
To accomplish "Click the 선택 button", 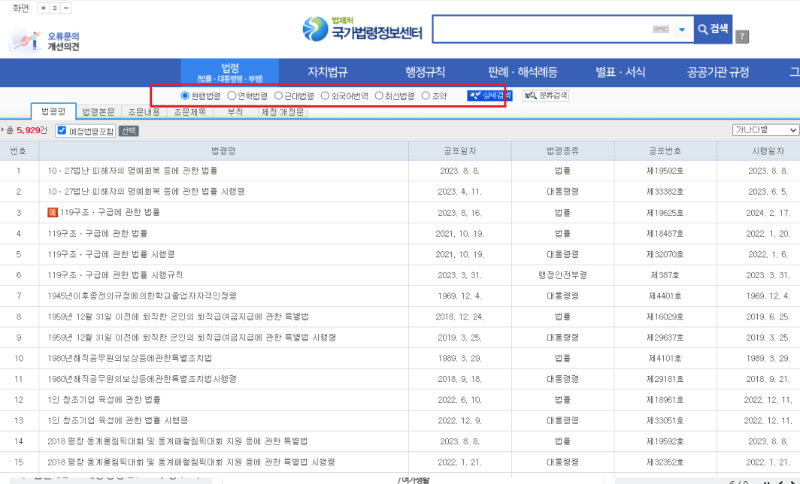I will [129, 131].
